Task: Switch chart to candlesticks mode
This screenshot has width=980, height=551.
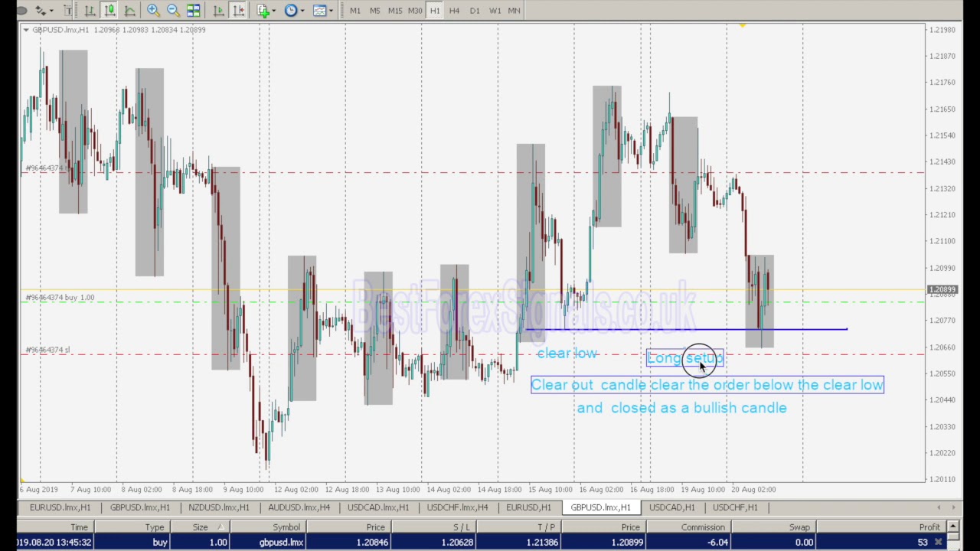Action: point(109,10)
